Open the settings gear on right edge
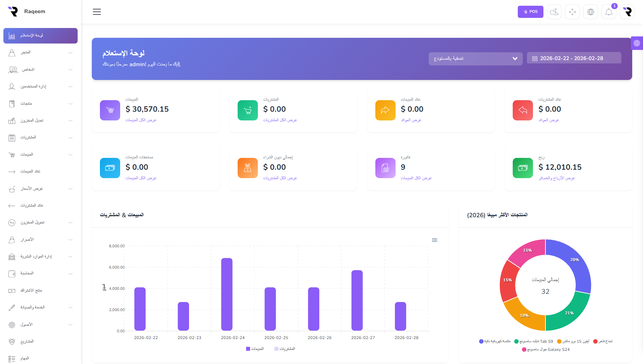 pos(637,43)
